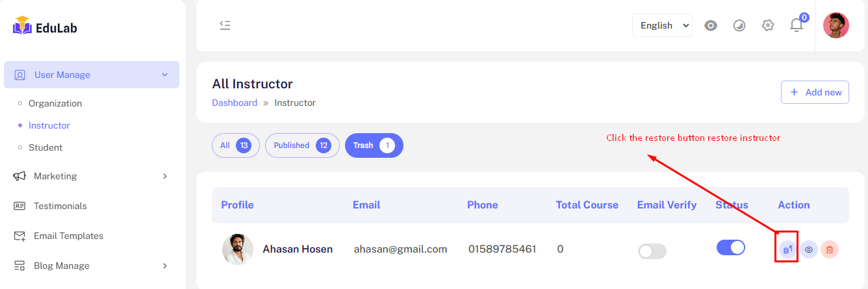Open the Testimonials sidebar item

pyautogui.click(x=60, y=206)
